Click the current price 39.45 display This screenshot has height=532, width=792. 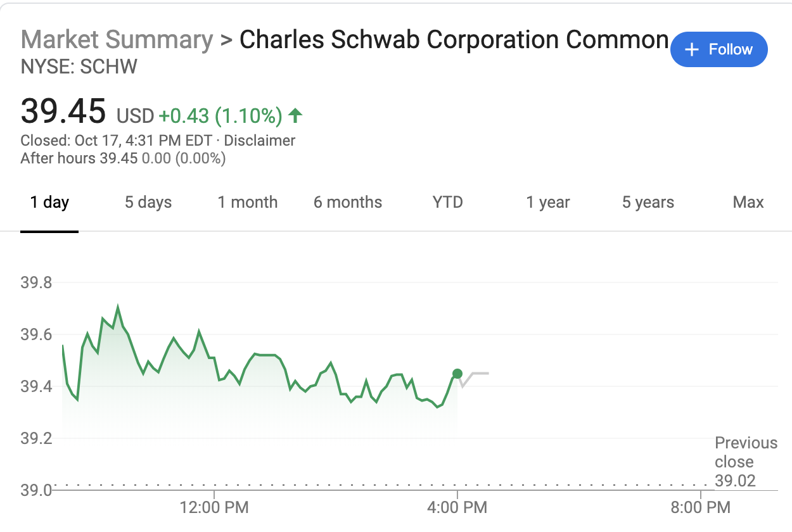pyautogui.click(x=63, y=111)
